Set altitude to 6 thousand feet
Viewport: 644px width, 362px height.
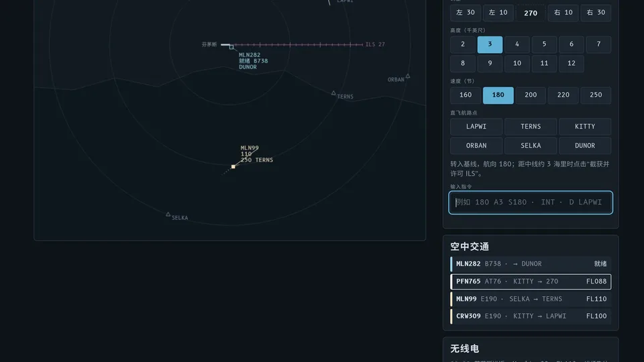572,44
